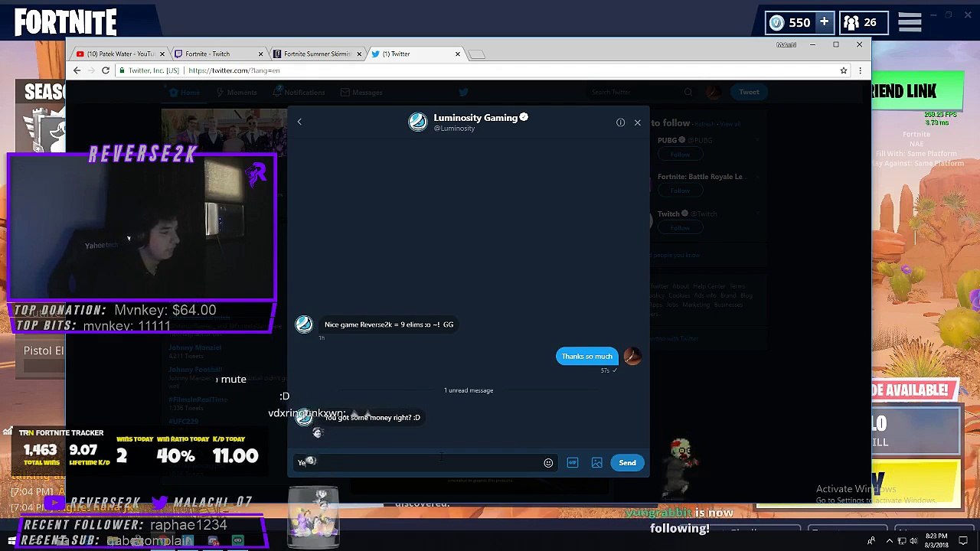
Task: Close the direct message dialog
Action: [637, 122]
